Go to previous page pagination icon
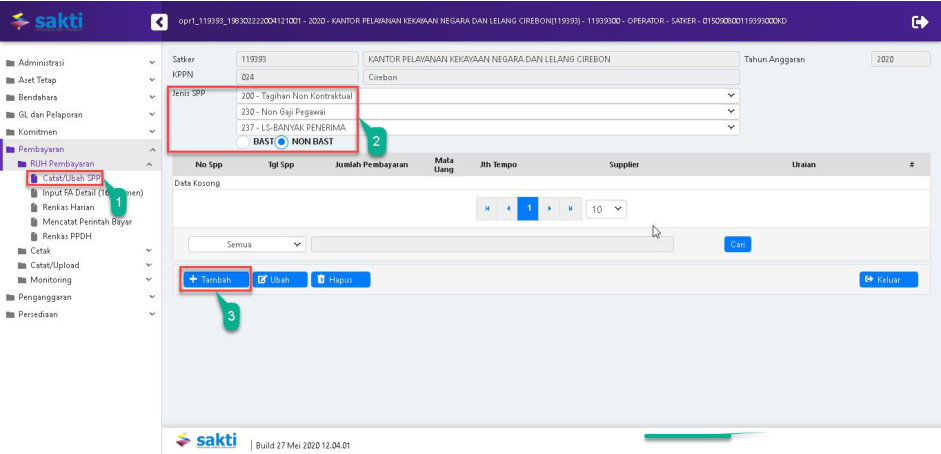Viewport: 941px width, 454px height. point(508,209)
